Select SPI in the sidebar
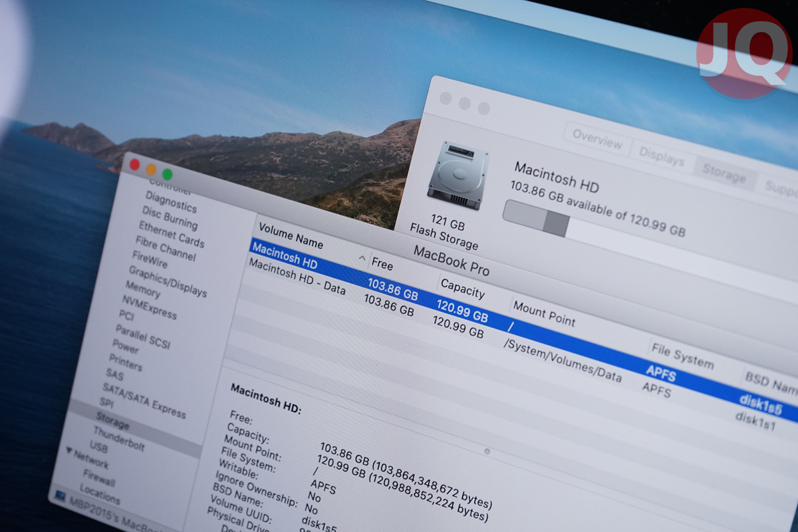Image resolution: width=798 pixels, height=532 pixels. (x=106, y=403)
